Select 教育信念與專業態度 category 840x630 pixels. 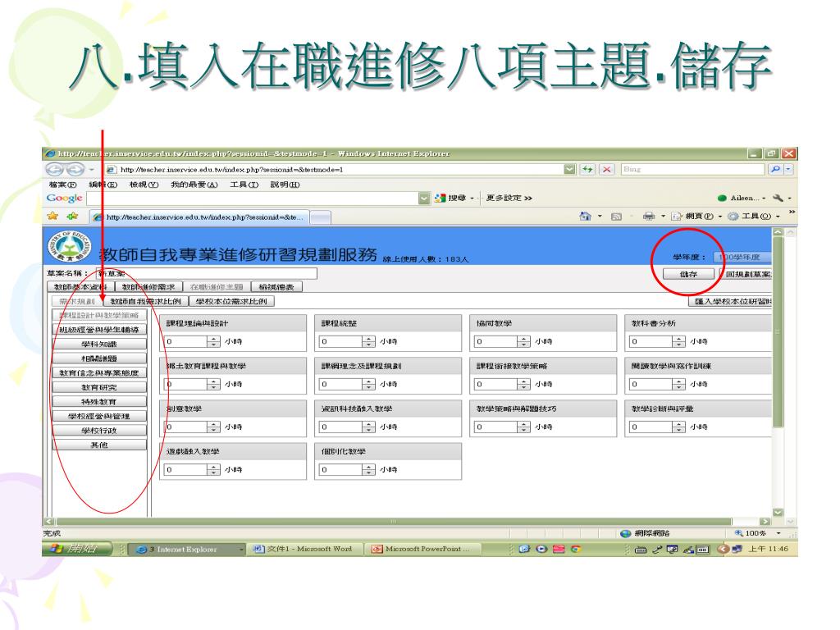click(x=99, y=373)
